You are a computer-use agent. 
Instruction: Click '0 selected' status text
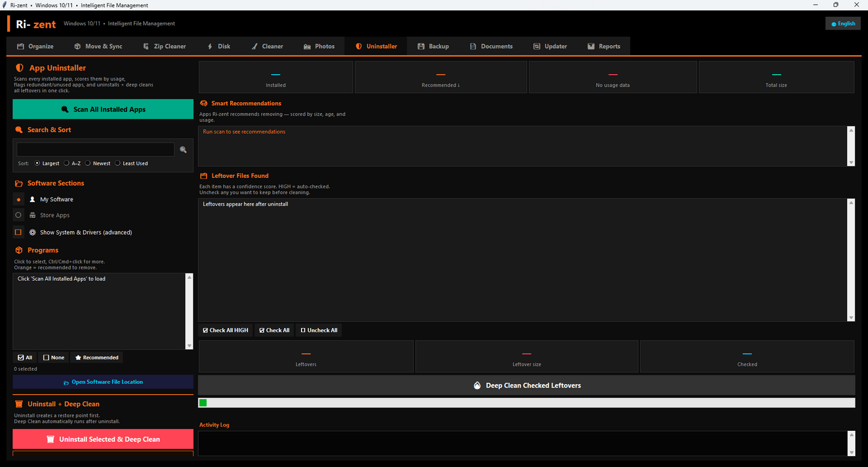[26, 369]
